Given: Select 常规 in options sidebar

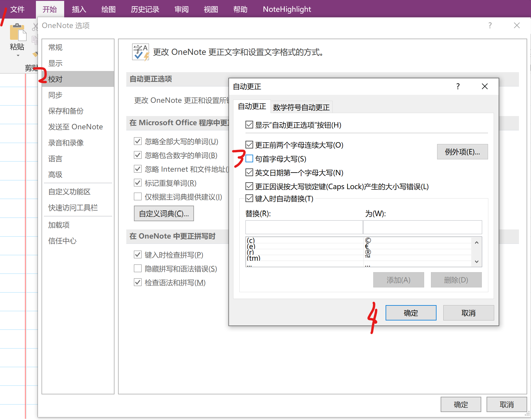Looking at the screenshot, I should (x=78, y=47).
